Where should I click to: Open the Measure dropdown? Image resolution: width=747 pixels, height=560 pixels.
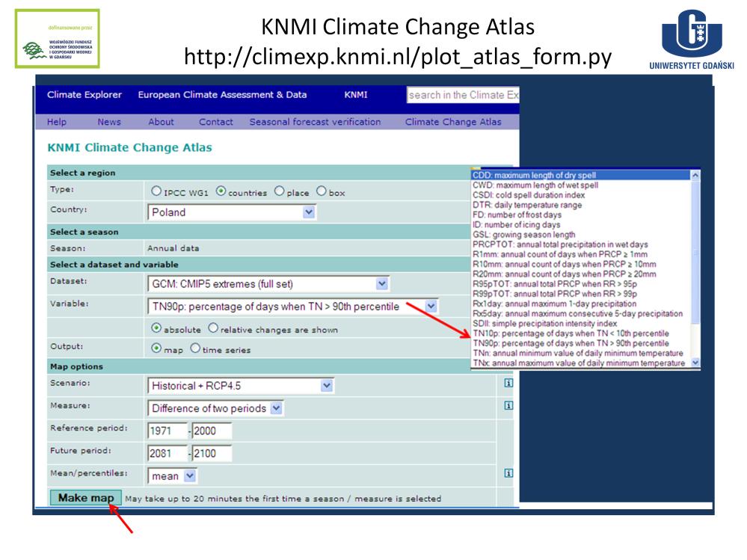(x=216, y=408)
